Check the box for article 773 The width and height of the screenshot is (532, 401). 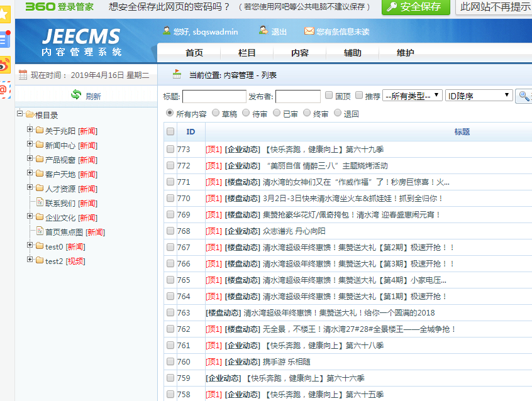170,150
